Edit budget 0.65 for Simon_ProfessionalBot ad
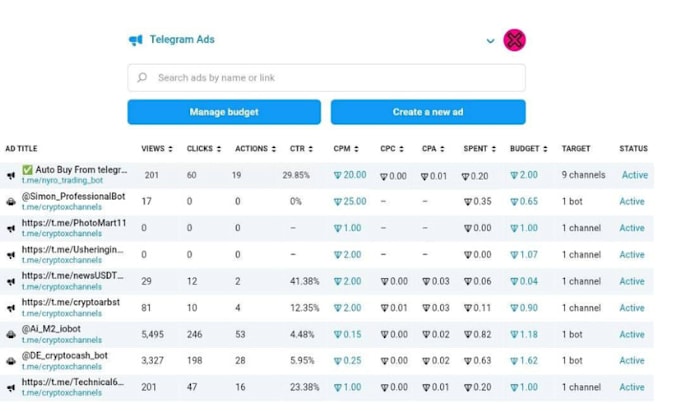 tap(524, 202)
